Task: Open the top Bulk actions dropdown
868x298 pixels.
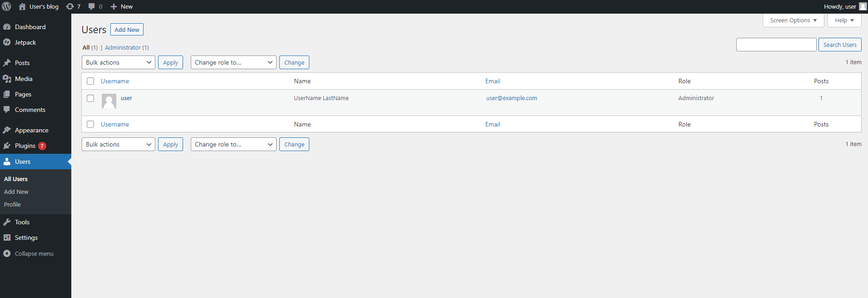Action: [x=119, y=62]
